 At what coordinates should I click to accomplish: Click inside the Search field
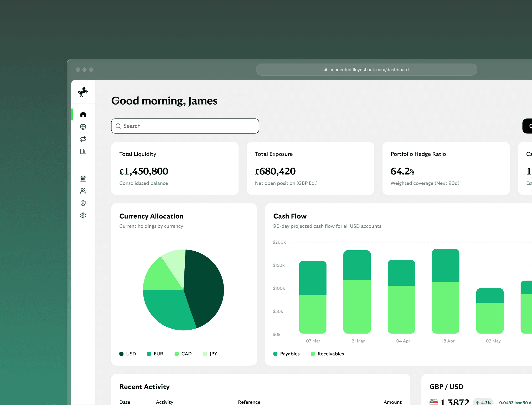point(189,126)
